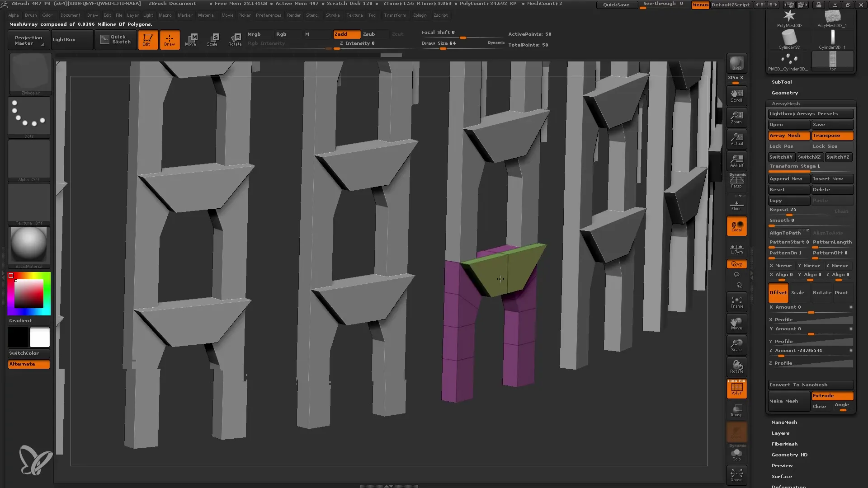This screenshot has height=488, width=868.
Task: Toggle PolyF polyframe display
Action: pos(736,389)
